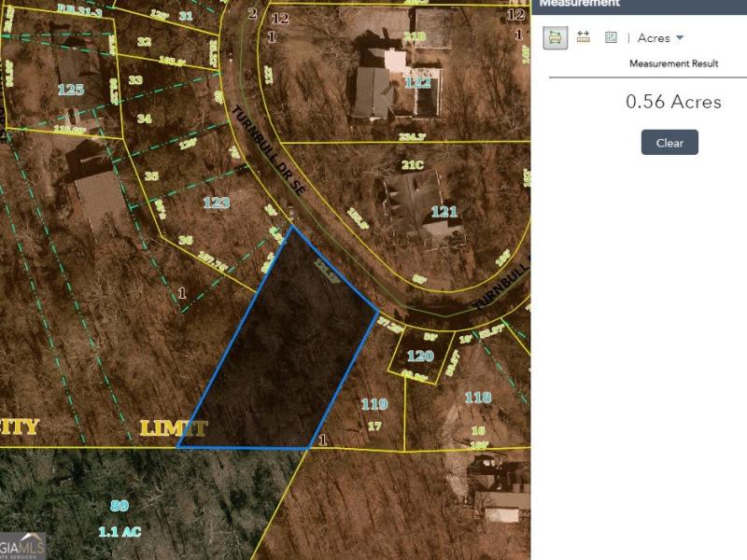Click the 1.1 AC acreage label

point(120,531)
